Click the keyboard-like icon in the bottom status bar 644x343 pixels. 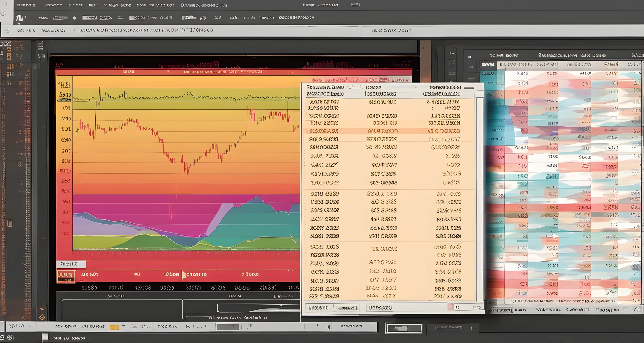coord(133,327)
